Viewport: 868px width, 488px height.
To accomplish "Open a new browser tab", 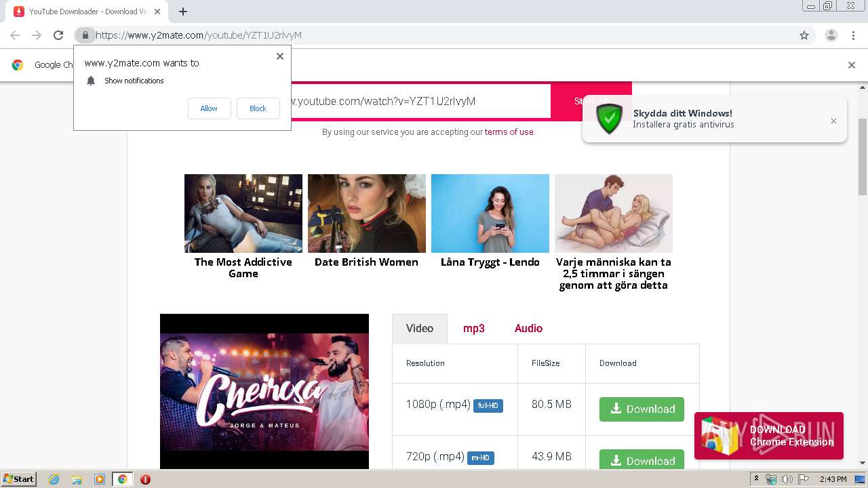I will (x=183, y=12).
